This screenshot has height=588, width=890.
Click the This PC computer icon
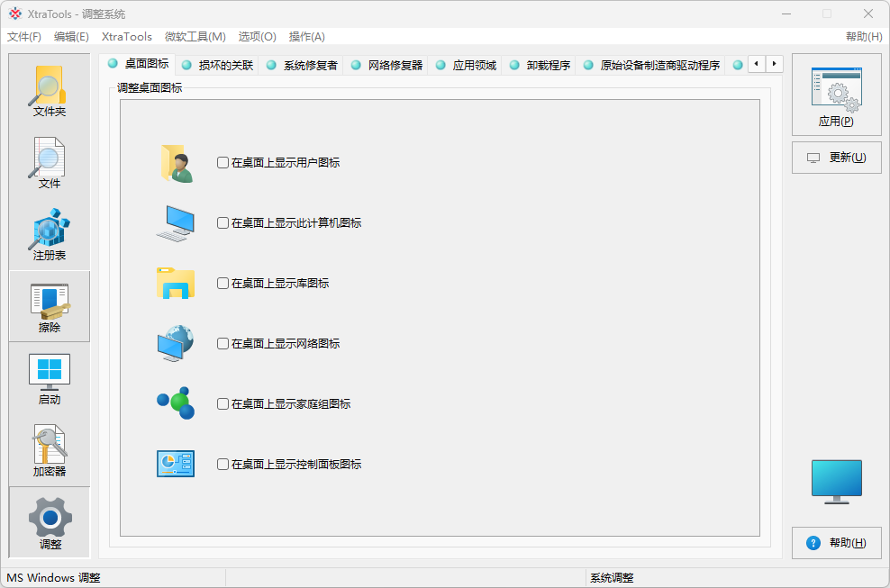pos(176,223)
